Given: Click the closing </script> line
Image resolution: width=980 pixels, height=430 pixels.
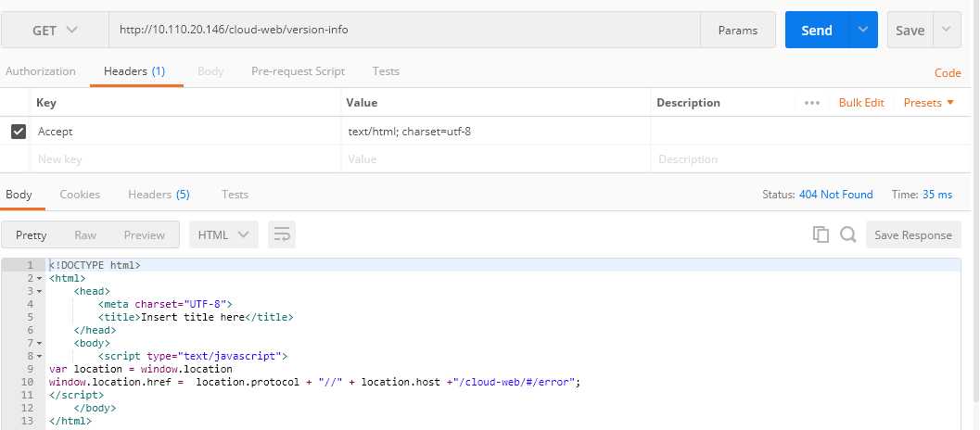Looking at the screenshot, I should [76, 395].
